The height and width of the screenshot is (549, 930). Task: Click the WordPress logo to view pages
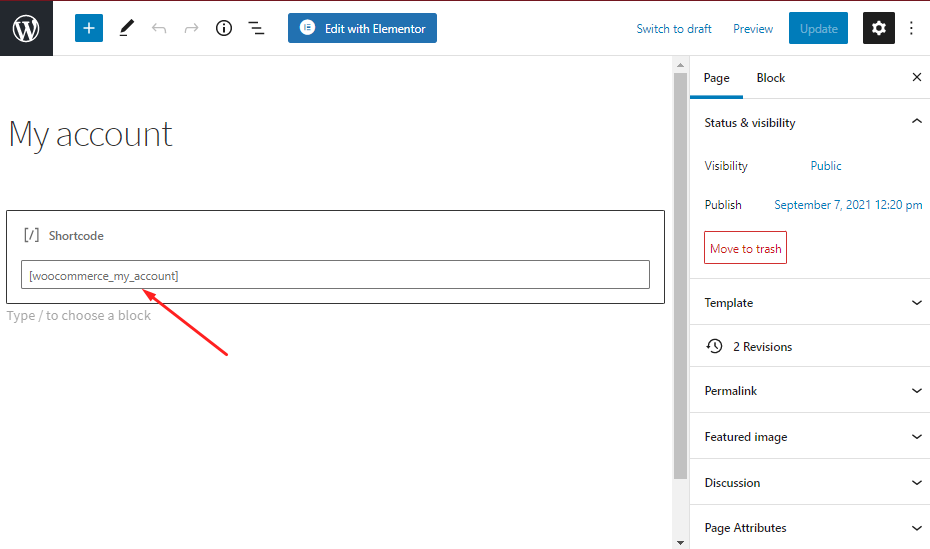tap(26, 28)
